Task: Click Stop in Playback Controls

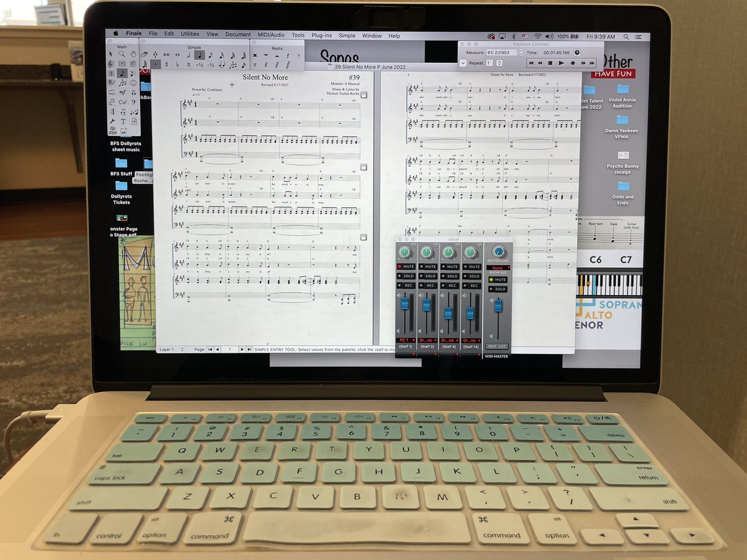Action: click(550, 63)
